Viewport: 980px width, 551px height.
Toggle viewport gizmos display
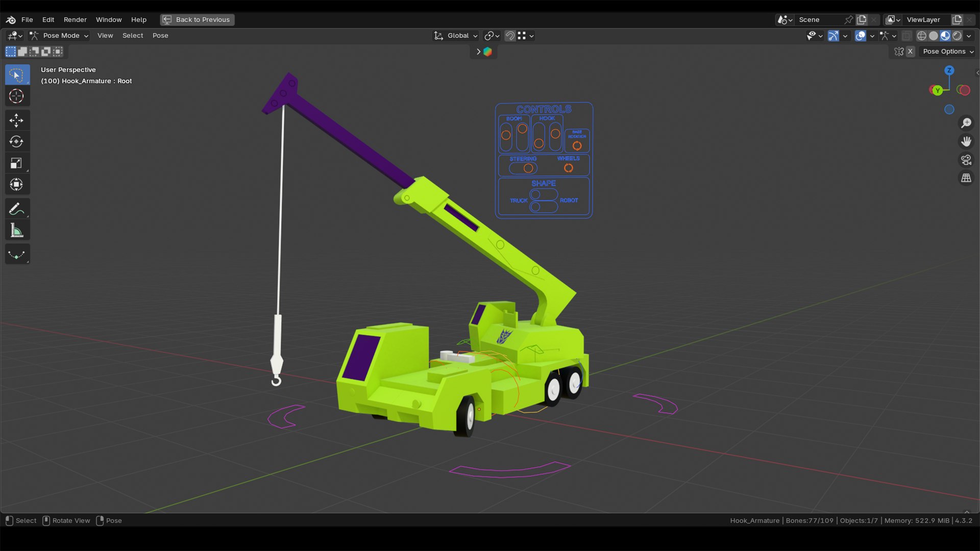[x=834, y=36]
